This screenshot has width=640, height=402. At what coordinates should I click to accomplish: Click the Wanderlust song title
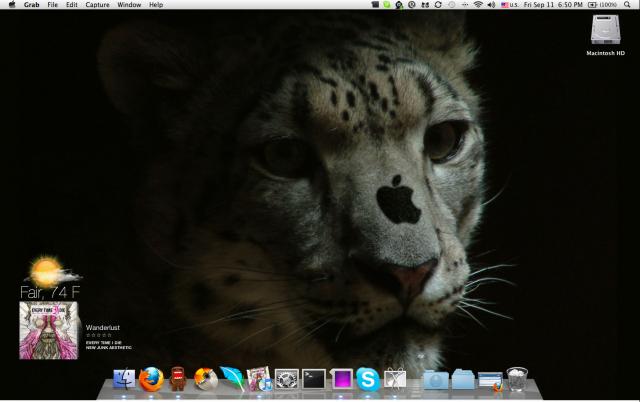[103, 328]
